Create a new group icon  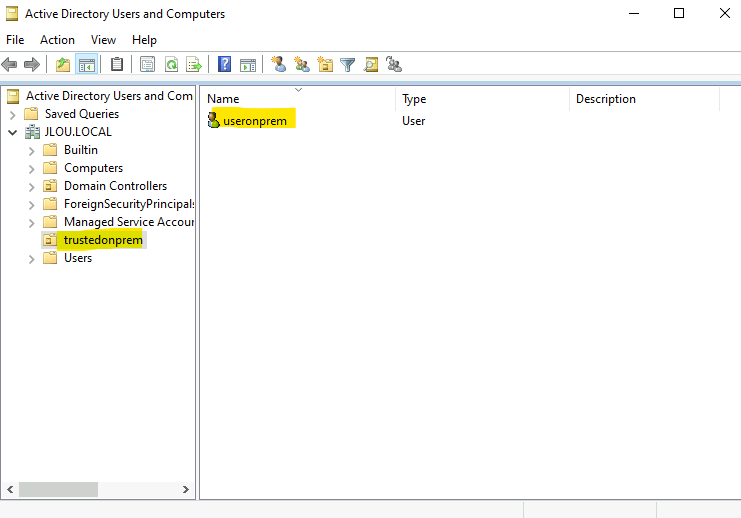[x=302, y=64]
